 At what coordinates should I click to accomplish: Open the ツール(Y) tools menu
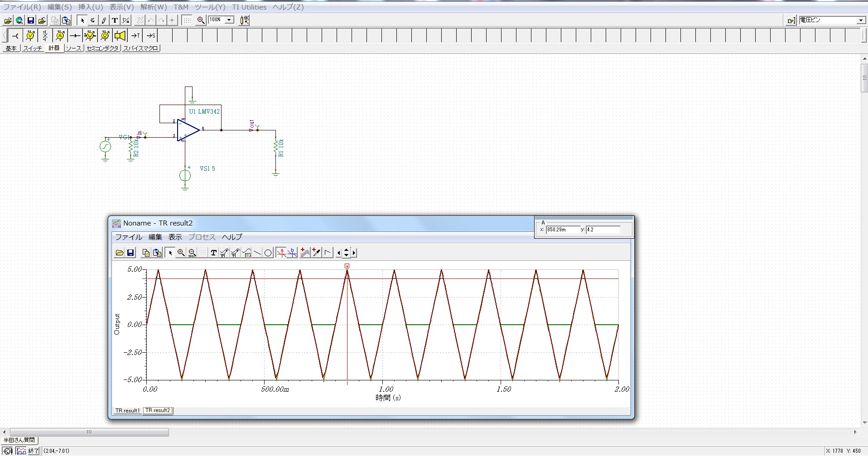tap(210, 7)
